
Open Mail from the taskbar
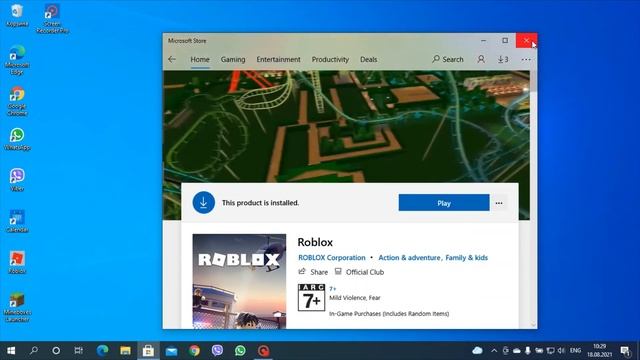pyautogui.click(x=171, y=351)
